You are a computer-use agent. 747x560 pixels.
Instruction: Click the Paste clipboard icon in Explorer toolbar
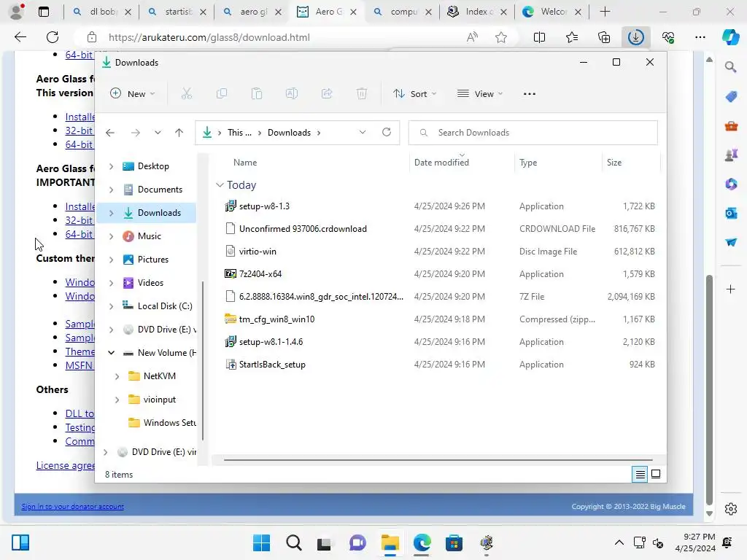coord(257,94)
